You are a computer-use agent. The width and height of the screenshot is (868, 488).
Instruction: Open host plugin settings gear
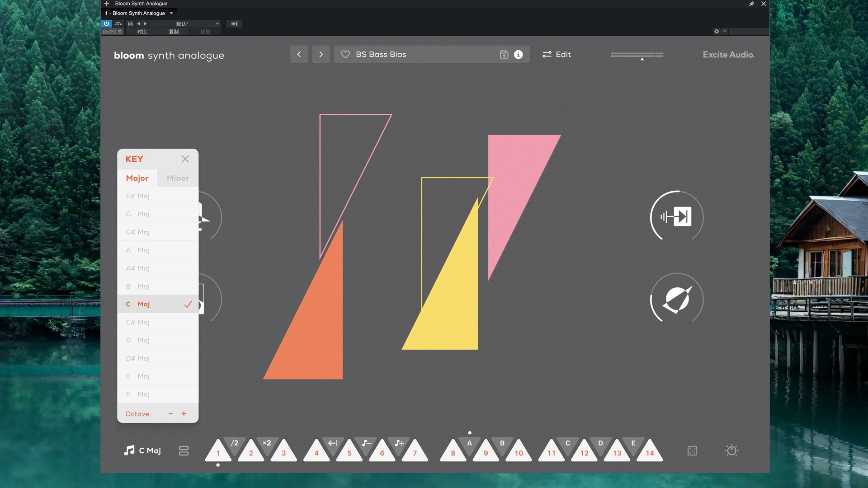(717, 31)
